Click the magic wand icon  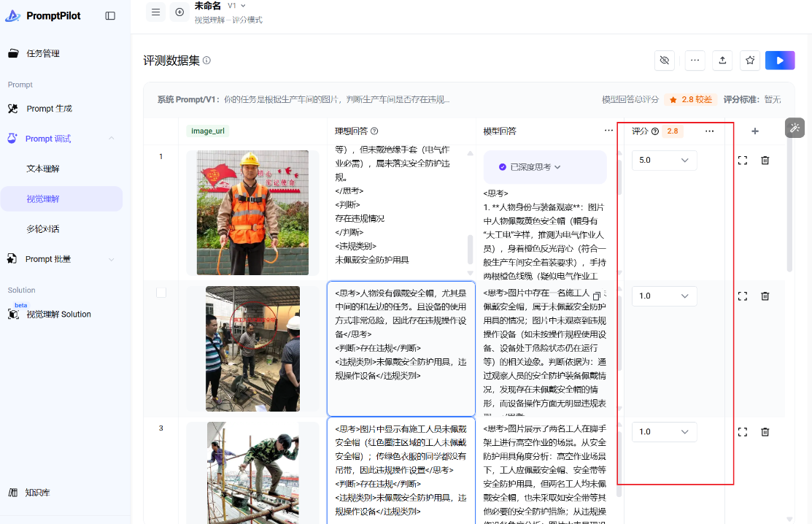click(794, 128)
